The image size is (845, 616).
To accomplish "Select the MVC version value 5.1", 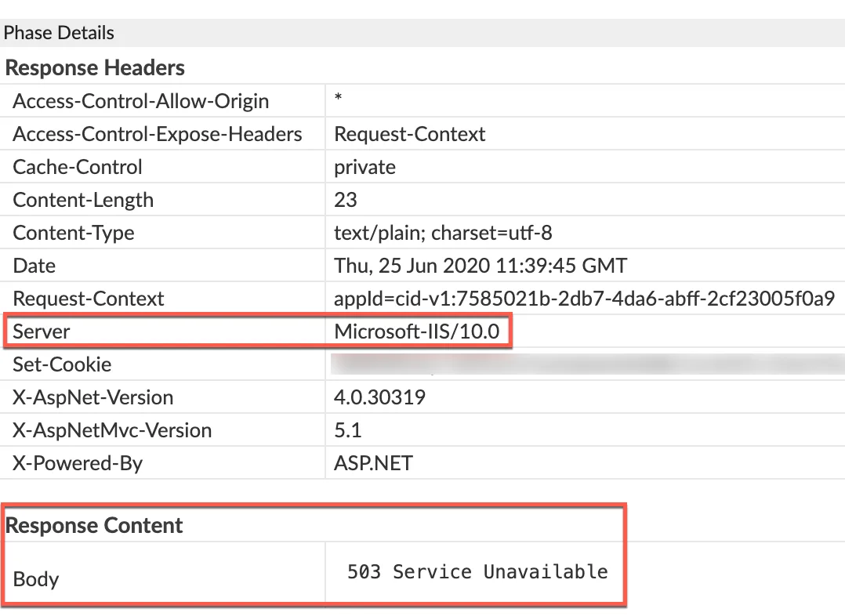I will 347,430.
